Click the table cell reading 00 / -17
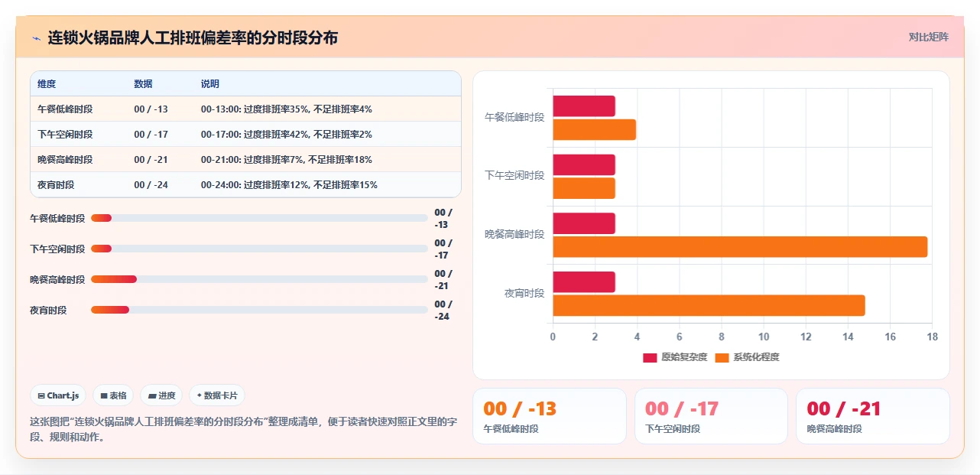 point(151,135)
